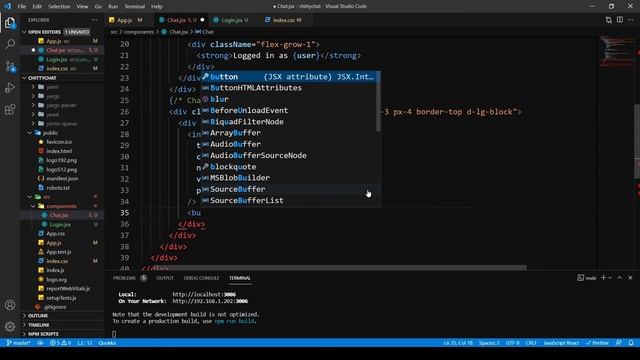Click the Prettier status item

click(x=597, y=343)
